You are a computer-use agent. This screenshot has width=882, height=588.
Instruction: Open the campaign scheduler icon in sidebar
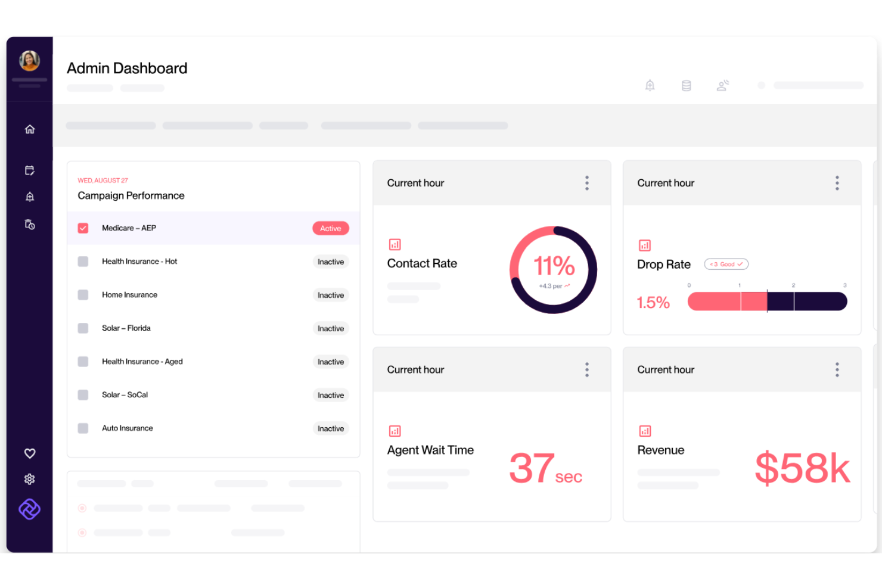coord(29,170)
